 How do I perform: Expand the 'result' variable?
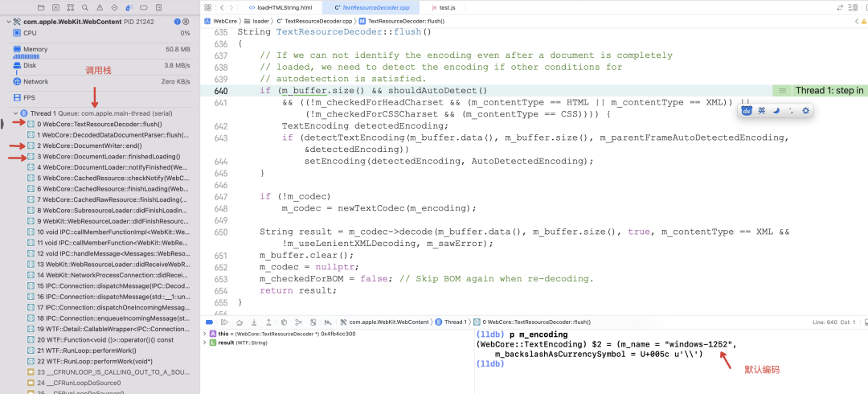click(205, 343)
